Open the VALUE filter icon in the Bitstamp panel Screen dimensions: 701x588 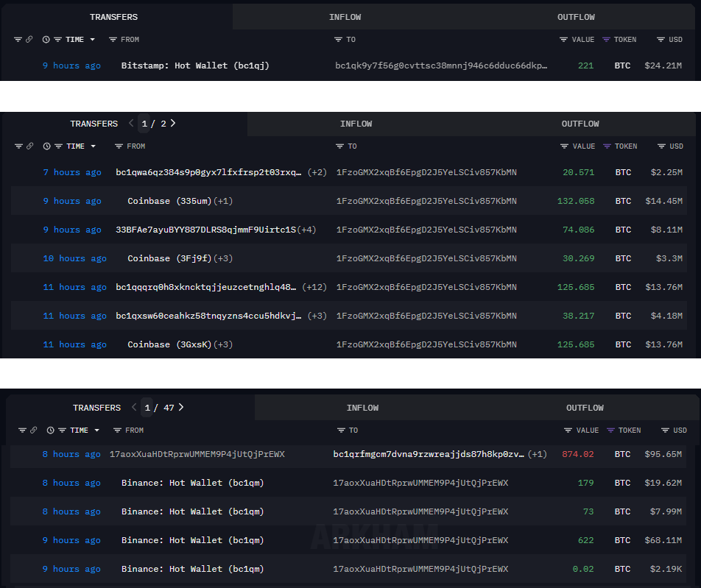(563, 40)
